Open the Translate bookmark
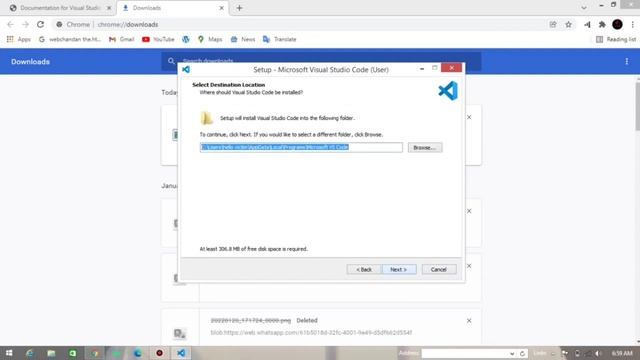 pos(280,39)
